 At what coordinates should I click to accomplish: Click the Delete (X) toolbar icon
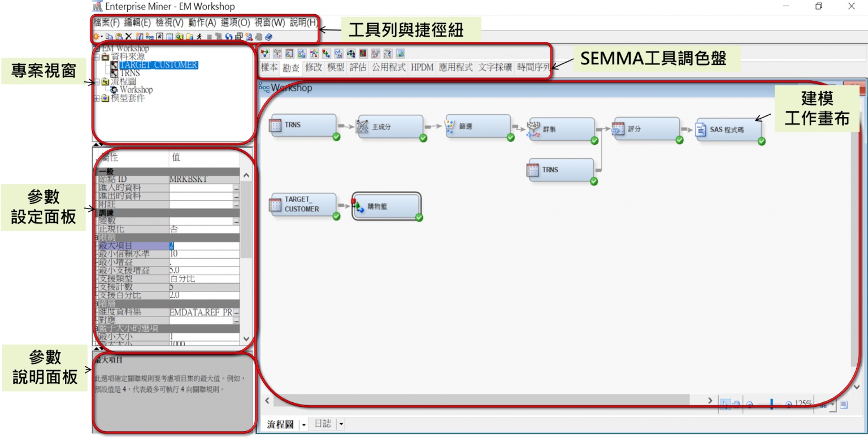(128, 36)
